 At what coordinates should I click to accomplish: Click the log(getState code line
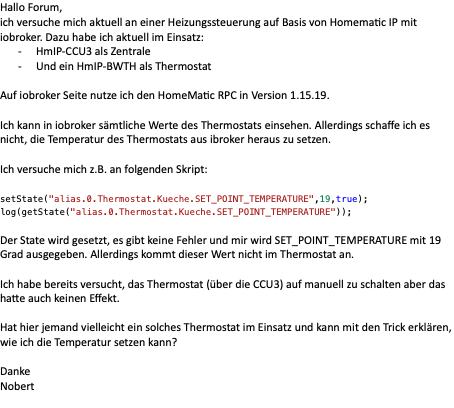point(176,212)
